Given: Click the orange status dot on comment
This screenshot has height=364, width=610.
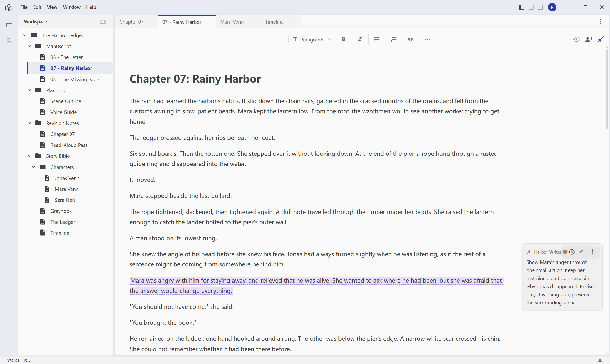Looking at the screenshot, I should coord(565,252).
